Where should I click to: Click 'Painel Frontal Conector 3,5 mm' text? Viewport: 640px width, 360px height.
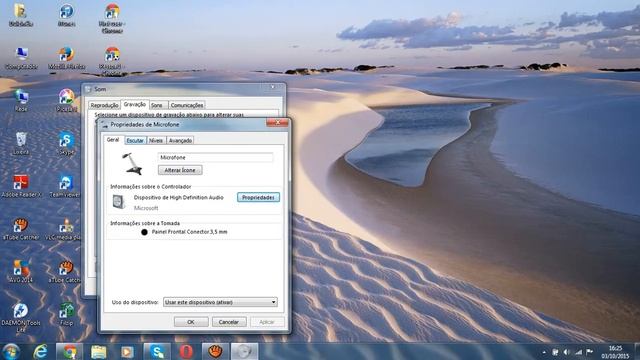[x=189, y=232]
